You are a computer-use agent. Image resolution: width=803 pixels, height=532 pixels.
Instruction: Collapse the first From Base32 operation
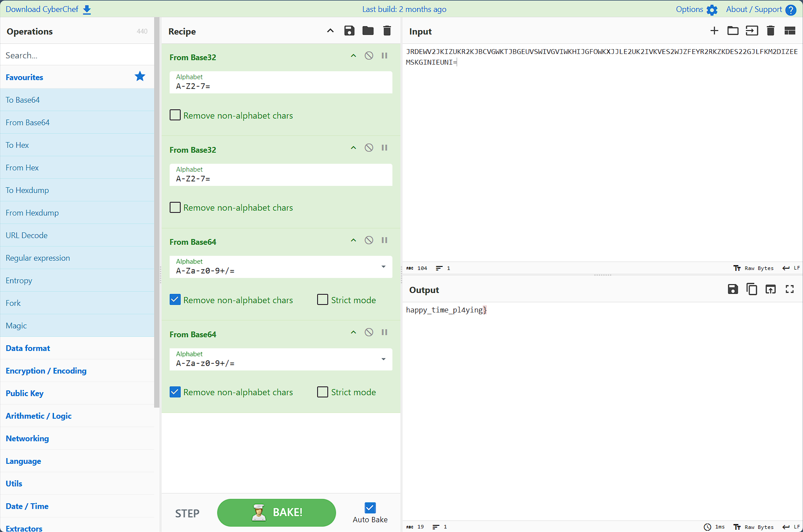[x=353, y=56]
